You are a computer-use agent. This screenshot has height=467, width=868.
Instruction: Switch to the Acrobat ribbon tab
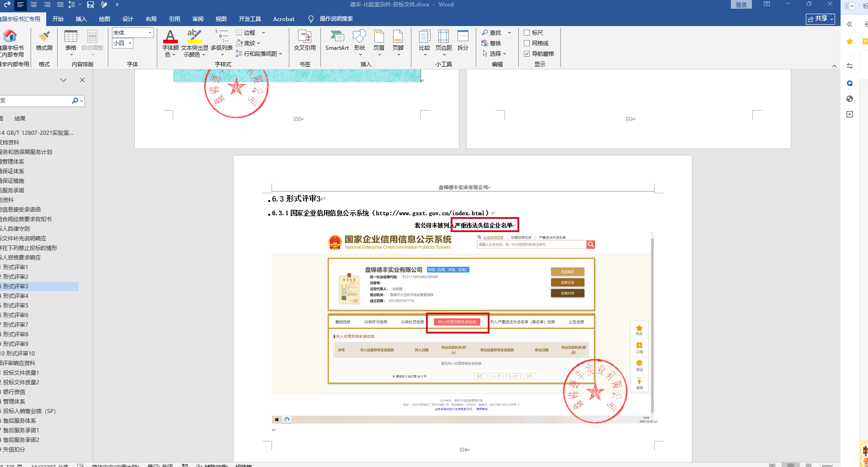pyautogui.click(x=284, y=19)
